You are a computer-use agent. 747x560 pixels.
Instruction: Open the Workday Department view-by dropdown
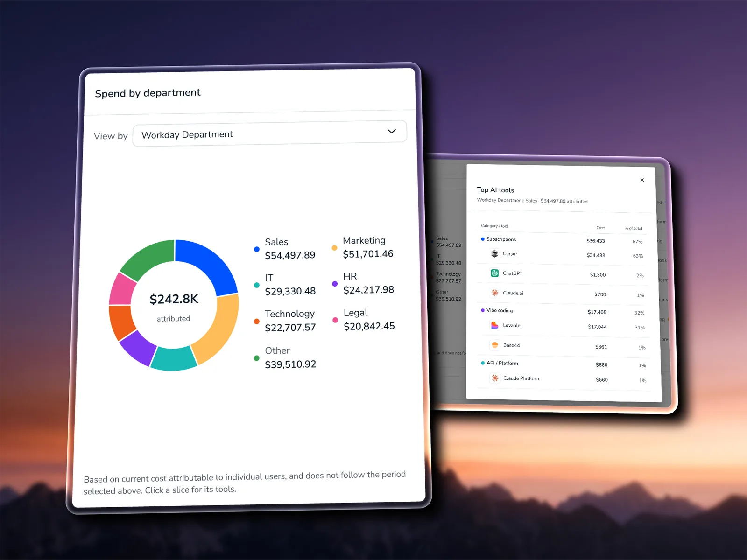pos(270,133)
